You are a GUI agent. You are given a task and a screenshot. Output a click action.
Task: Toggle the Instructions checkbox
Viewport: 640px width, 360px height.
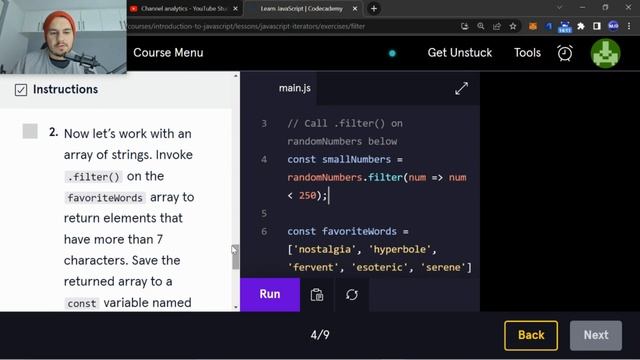(21, 90)
